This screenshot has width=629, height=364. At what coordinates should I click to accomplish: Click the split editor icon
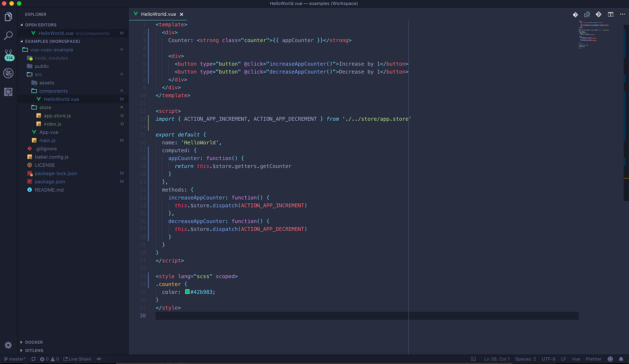tap(610, 14)
